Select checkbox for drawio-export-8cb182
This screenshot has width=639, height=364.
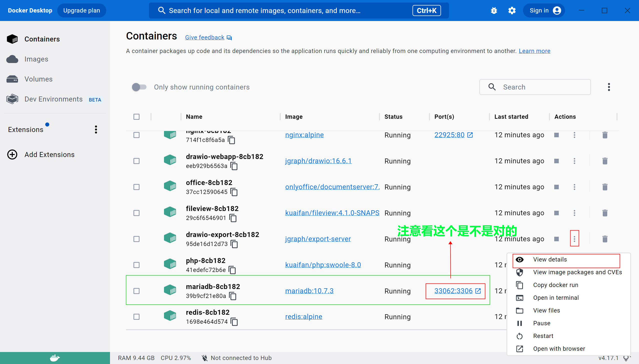click(x=136, y=239)
